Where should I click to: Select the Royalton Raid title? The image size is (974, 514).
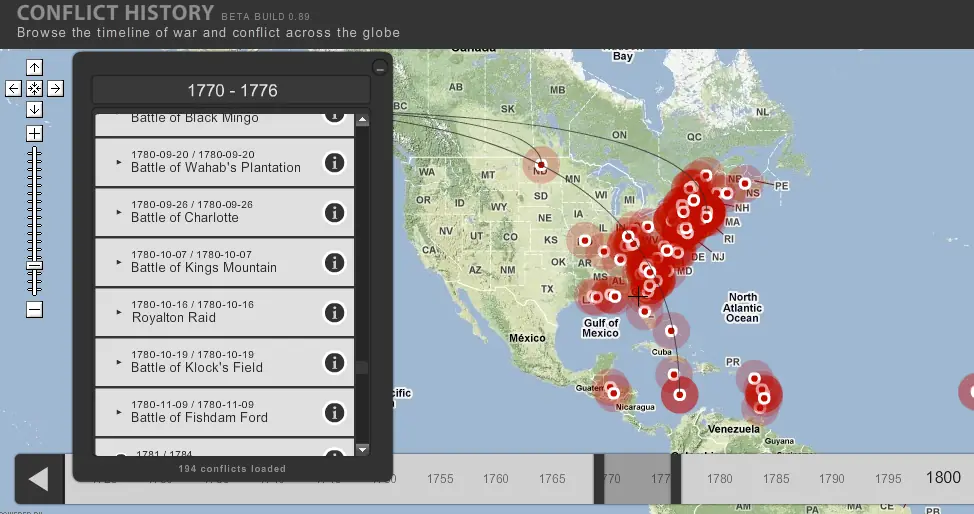(174, 318)
